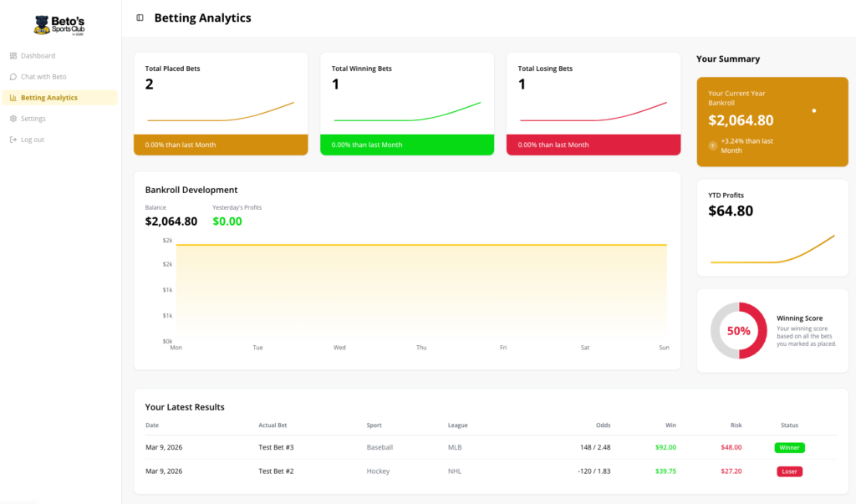Select the Test Bet #3 row
The width and height of the screenshot is (856, 504).
click(276, 447)
